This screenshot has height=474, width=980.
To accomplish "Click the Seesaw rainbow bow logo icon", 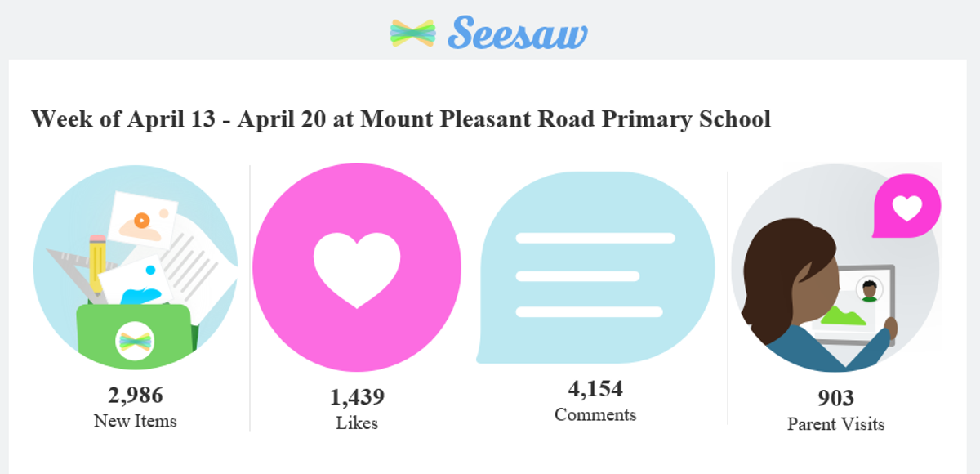I will [413, 33].
